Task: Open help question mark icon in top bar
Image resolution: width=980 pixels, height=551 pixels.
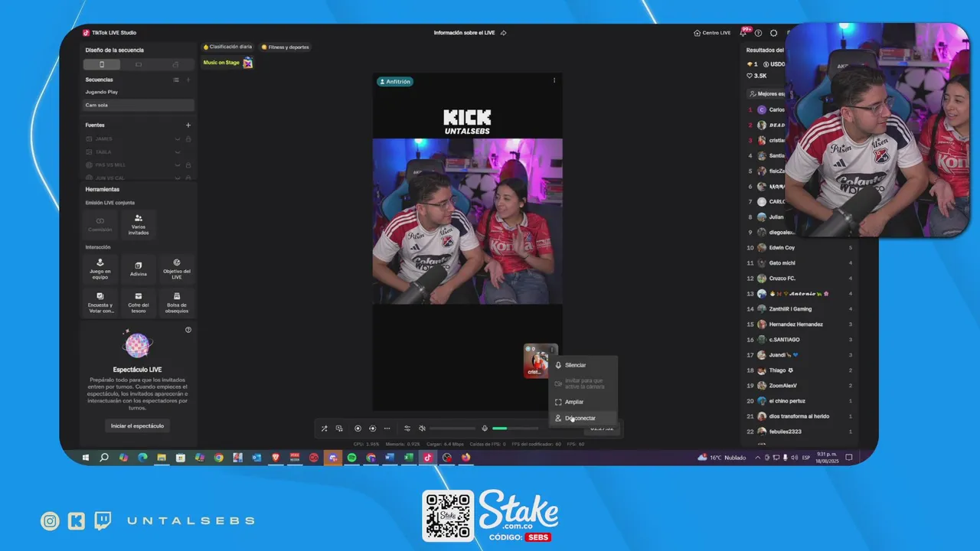Action: [x=758, y=33]
